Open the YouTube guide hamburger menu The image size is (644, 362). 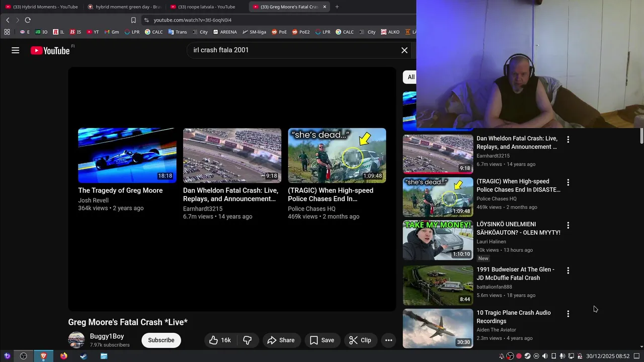pos(16,50)
